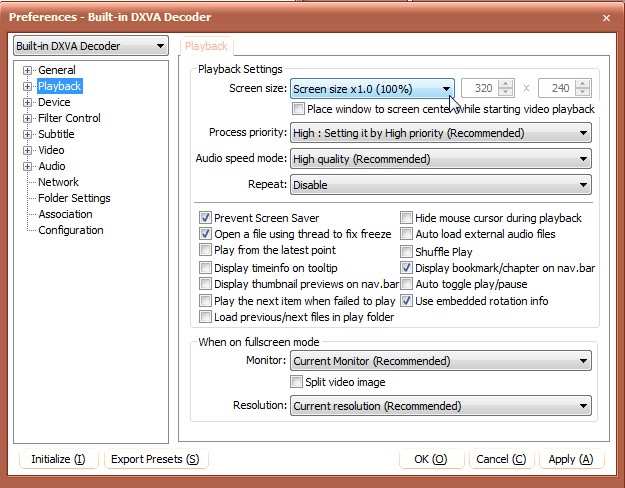Image resolution: width=625 pixels, height=488 pixels.
Task: Increase the height value with up arrow
Action: coord(583,84)
